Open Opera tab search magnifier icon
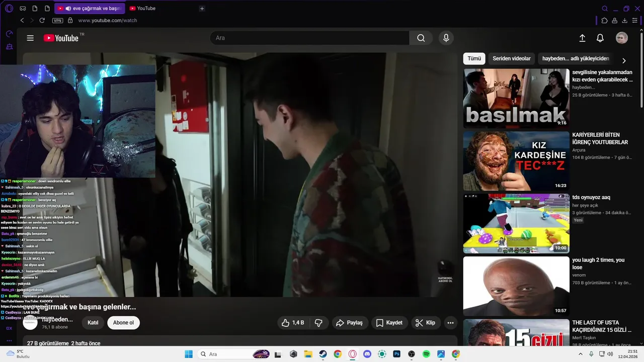This screenshot has width=644, height=362. tap(605, 9)
